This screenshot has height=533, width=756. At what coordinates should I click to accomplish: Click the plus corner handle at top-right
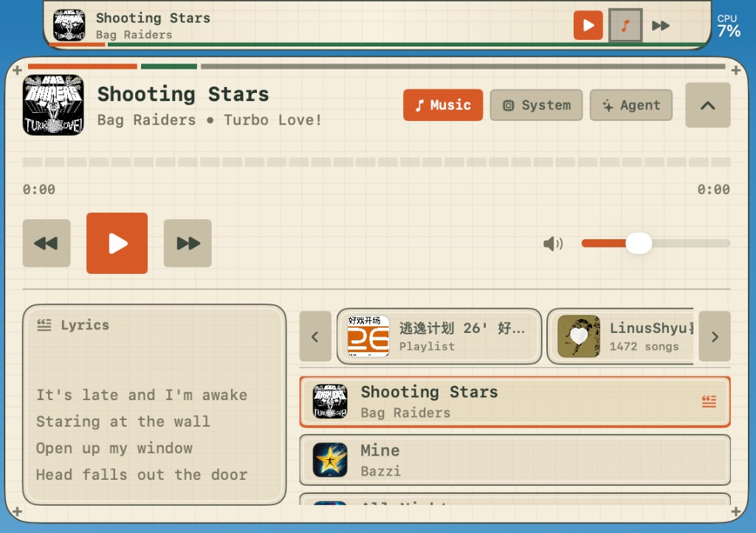[736, 70]
